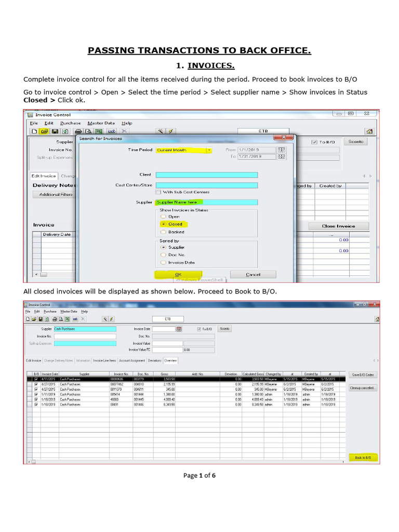Toggle To B/O checkbox in lower window
Screen dimensions: 399x532
click(x=199, y=329)
